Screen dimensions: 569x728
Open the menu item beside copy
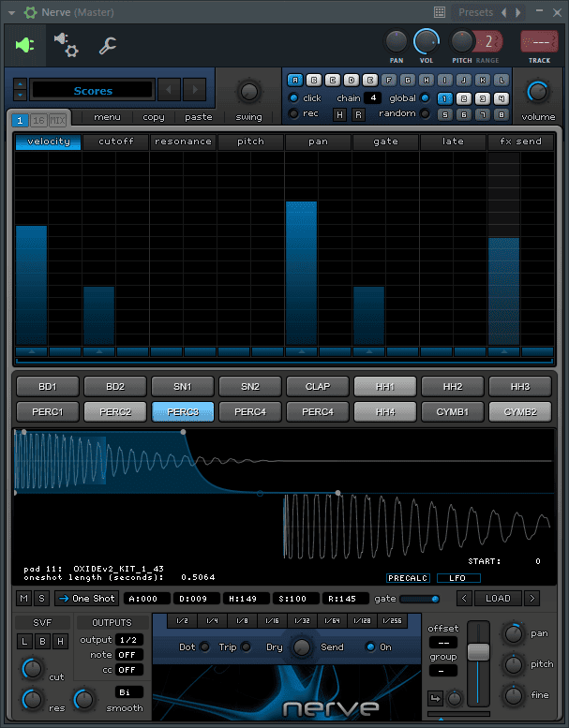[107, 117]
